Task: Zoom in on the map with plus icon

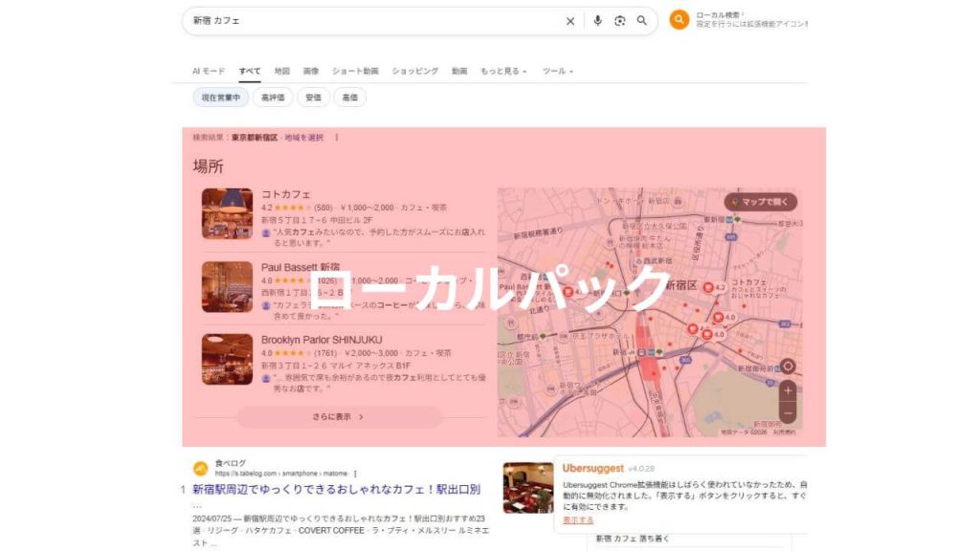Action: click(787, 388)
